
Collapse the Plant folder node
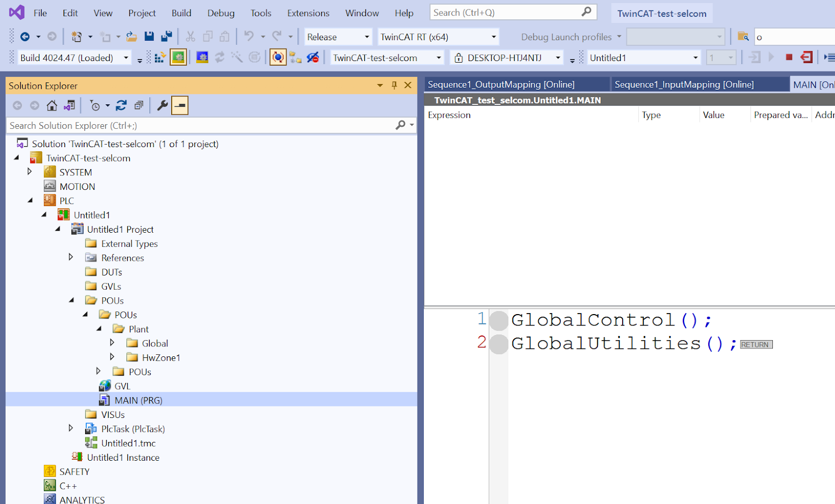pos(99,329)
